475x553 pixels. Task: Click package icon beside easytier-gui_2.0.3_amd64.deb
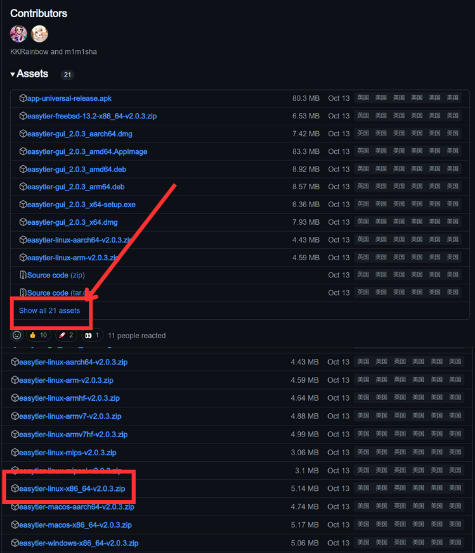(x=23, y=169)
